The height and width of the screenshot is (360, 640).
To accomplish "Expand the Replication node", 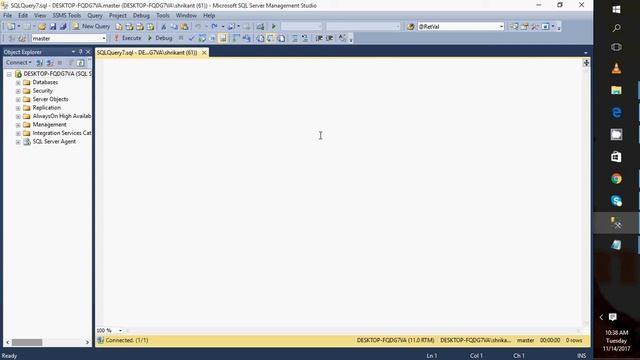I will tap(18, 108).
